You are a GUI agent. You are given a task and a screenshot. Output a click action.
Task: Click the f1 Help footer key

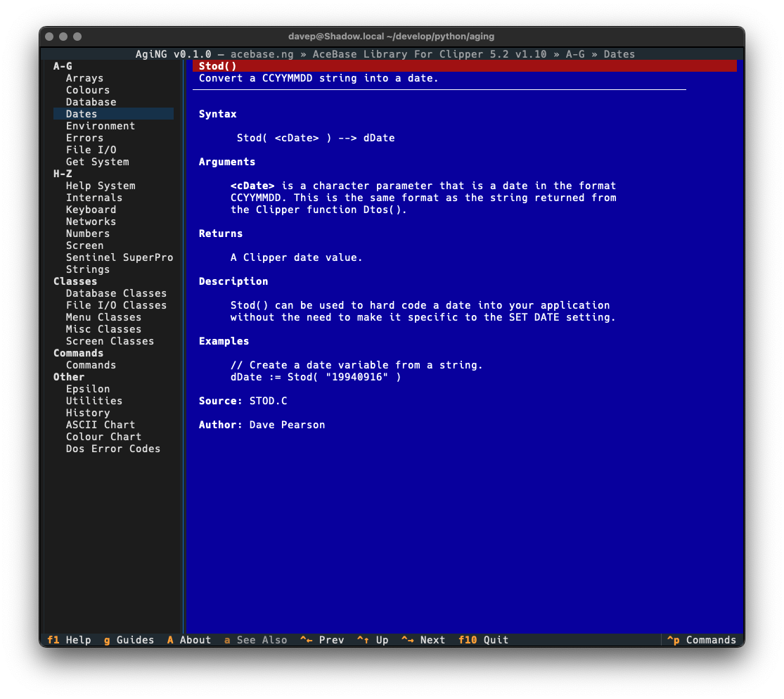(69, 640)
